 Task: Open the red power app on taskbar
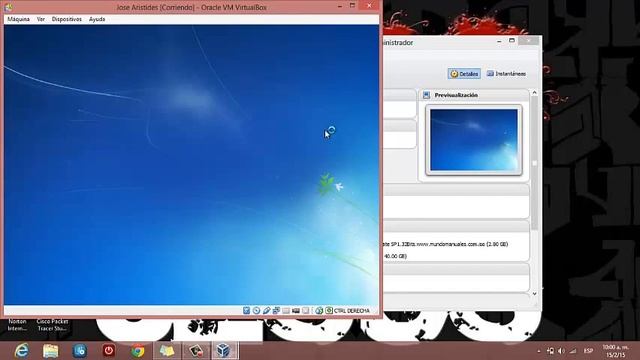109,351
